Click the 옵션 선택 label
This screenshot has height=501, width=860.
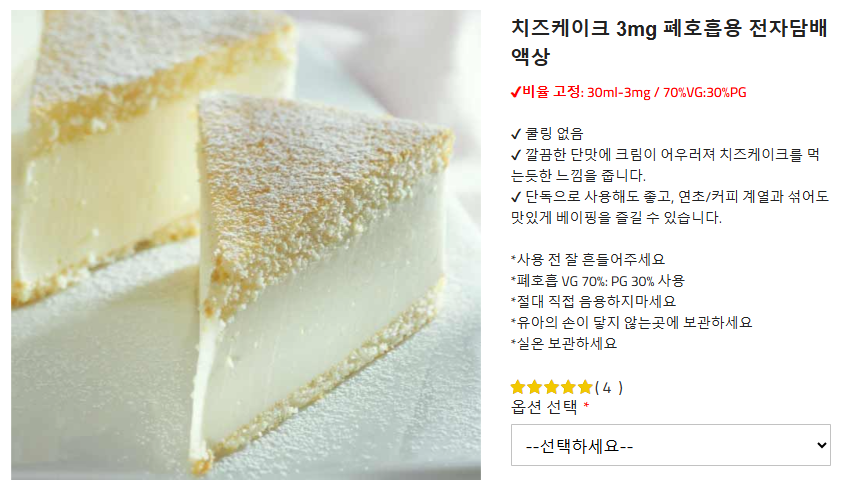point(544,407)
